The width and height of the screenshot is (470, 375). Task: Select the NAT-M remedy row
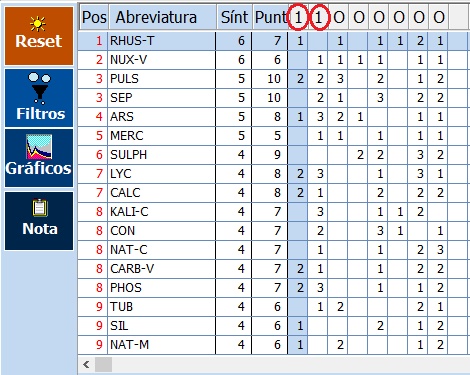coord(273,345)
